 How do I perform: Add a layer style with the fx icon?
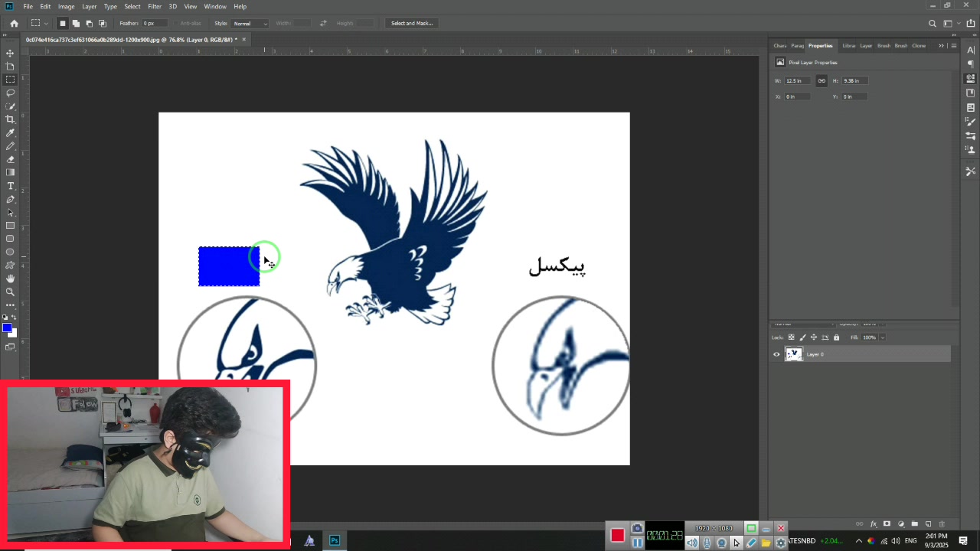click(873, 524)
